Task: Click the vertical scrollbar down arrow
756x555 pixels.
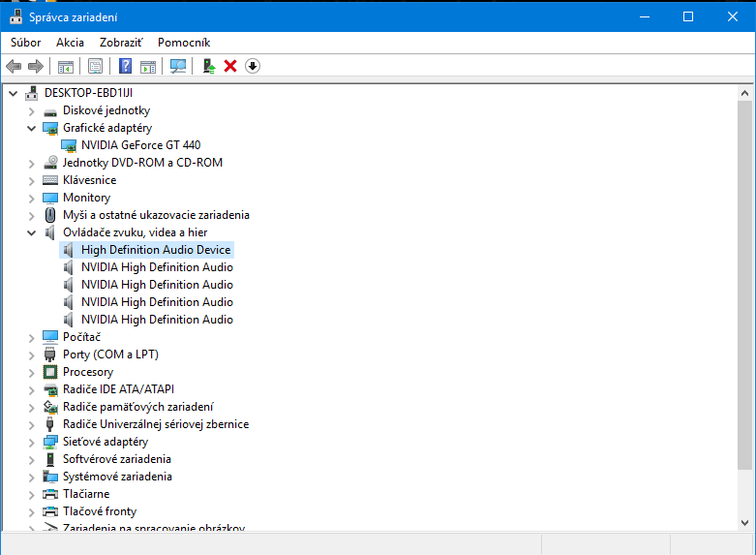Action: pos(746,522)
